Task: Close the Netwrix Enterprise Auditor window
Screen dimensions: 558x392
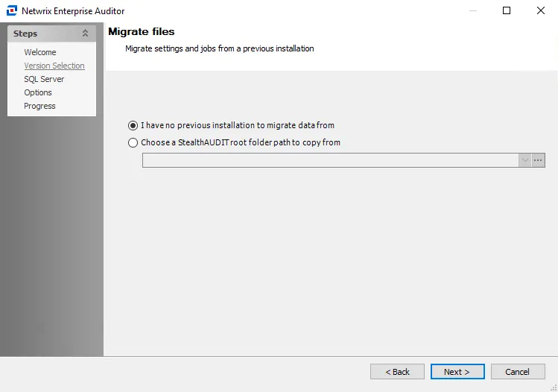Action: [541, 10]
